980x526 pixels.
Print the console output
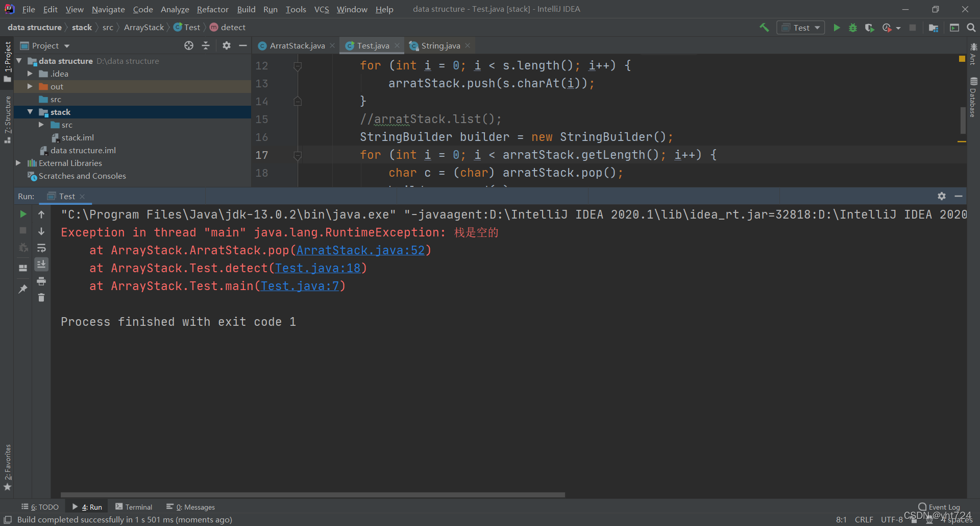tap(41, 281)
